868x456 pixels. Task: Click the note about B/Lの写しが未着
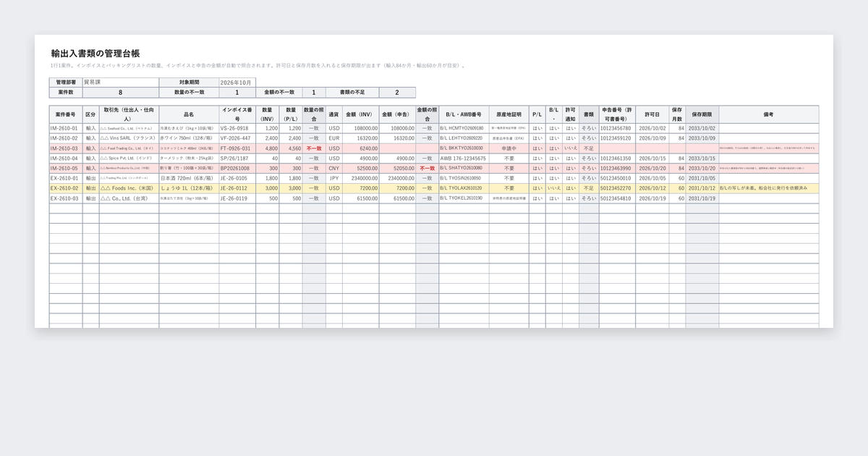click(768, 188)
